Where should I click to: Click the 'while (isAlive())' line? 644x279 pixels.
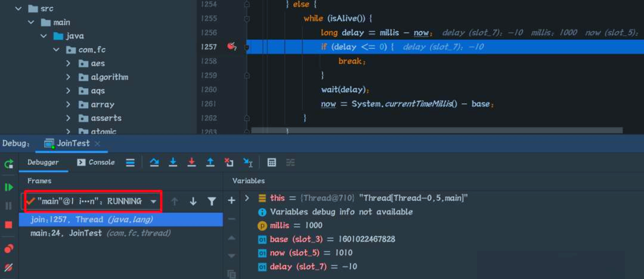click(338, 18)
